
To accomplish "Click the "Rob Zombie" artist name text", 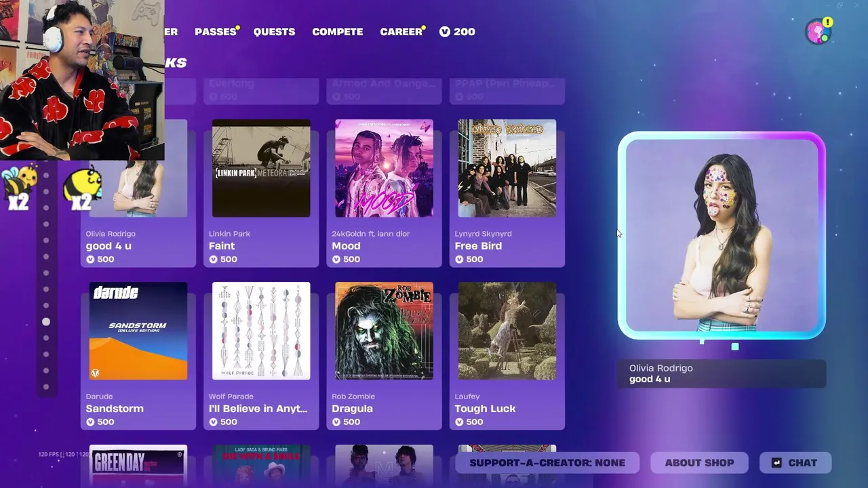I will click(353, 396).
